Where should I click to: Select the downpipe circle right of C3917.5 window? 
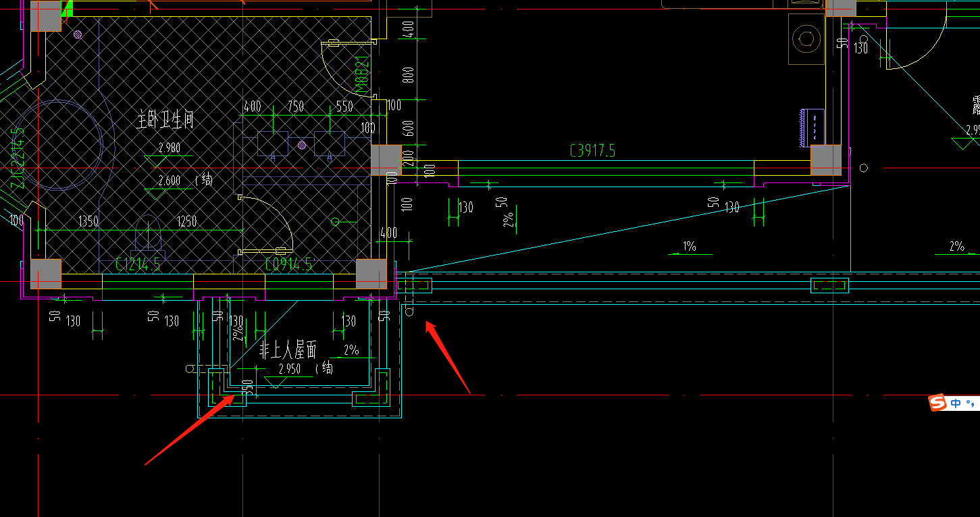[863, 168]
